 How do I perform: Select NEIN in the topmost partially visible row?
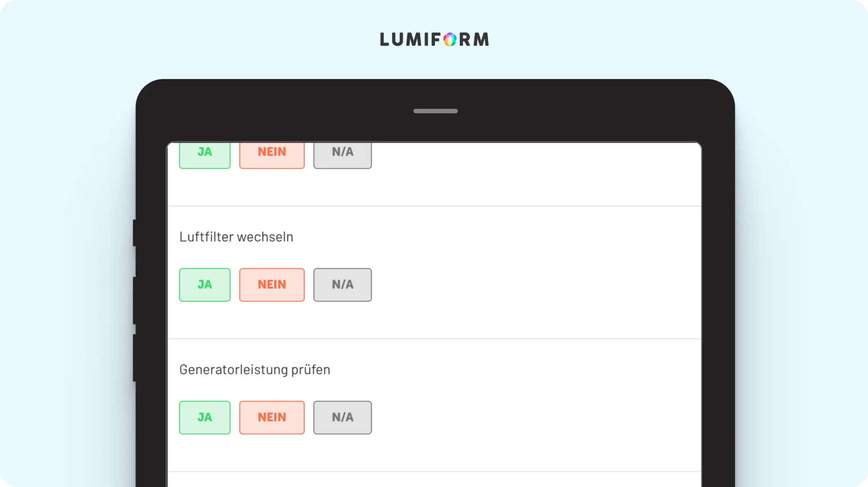[x=272, y=155]
